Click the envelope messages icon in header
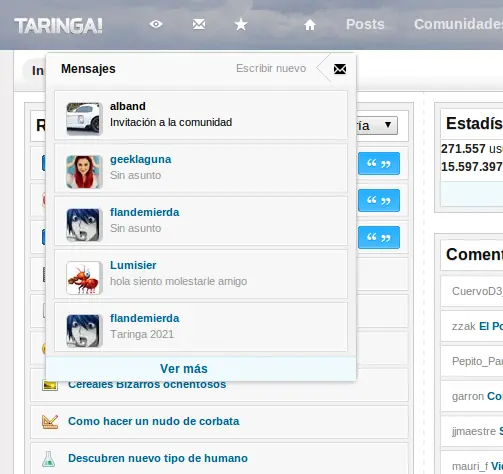 [199, 24]
